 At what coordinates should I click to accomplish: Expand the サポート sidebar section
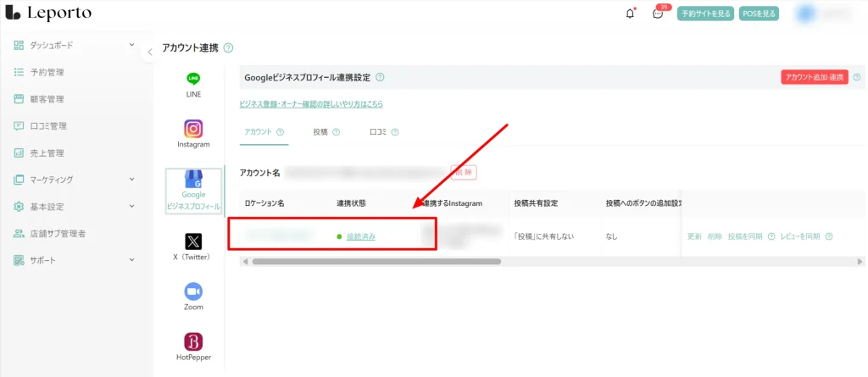[131, 260]
